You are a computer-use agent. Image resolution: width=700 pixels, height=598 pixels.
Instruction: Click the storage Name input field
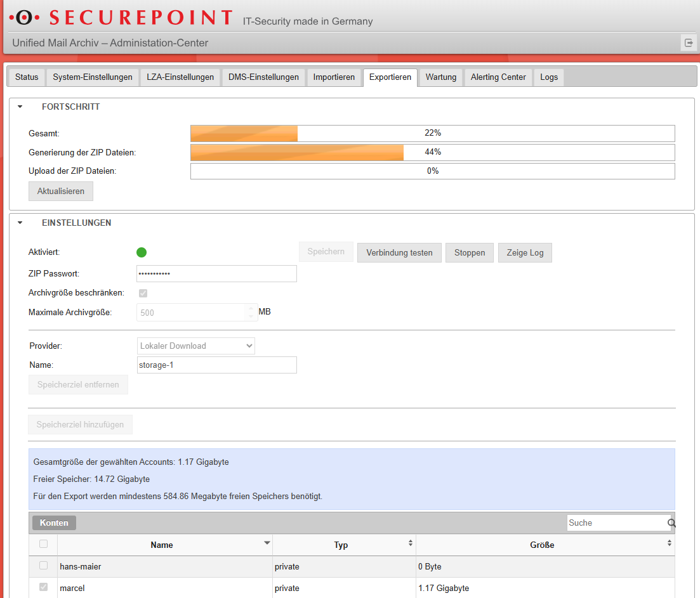(216, 365)
